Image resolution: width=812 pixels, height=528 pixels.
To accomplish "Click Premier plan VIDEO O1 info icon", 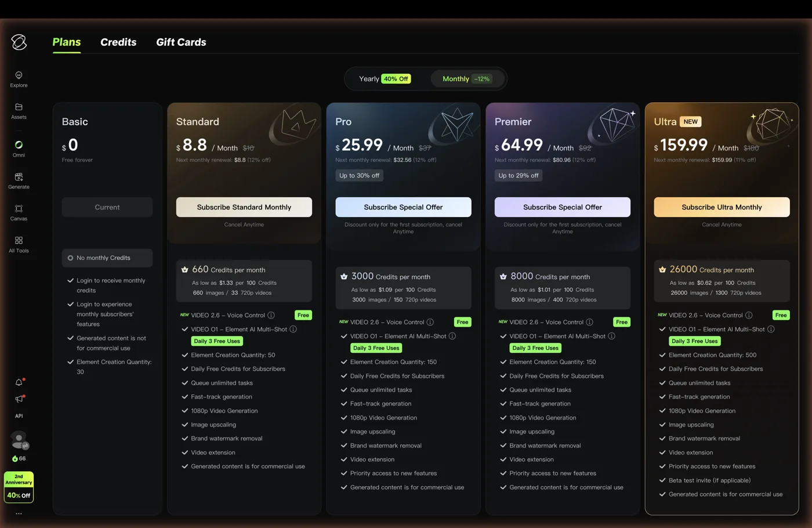I will click(611, 336).
